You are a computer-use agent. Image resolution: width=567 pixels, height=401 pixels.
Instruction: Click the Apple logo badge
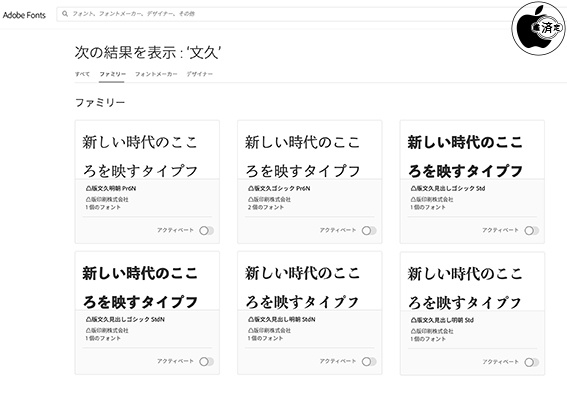(x=538, y=28)
